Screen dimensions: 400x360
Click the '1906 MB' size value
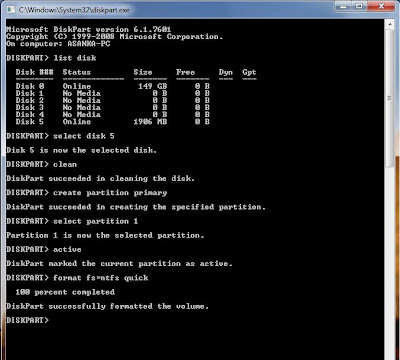pyautogui.click(x=150, y=122)
